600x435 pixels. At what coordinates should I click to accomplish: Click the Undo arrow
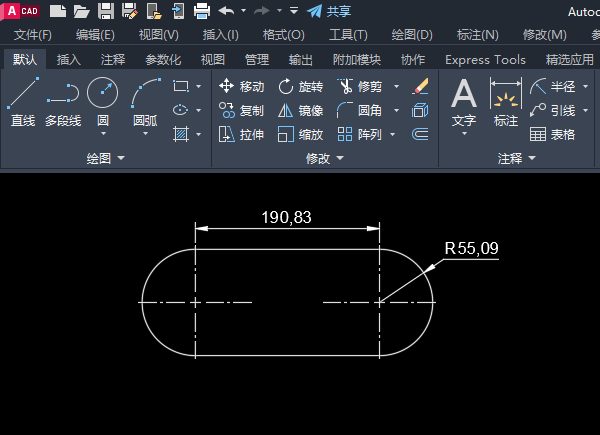[226, 11]
